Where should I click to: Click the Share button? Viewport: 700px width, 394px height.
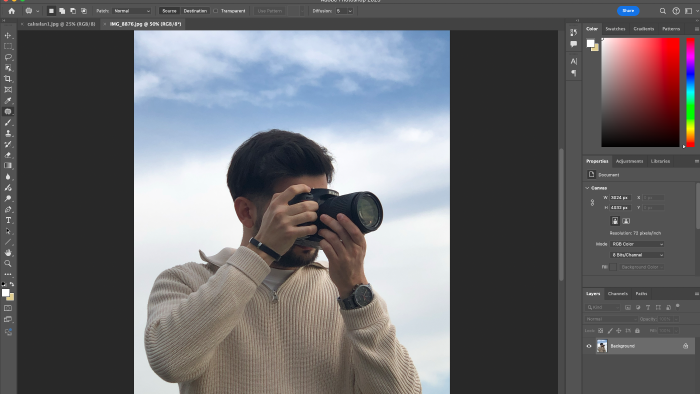tap(628, 11)
